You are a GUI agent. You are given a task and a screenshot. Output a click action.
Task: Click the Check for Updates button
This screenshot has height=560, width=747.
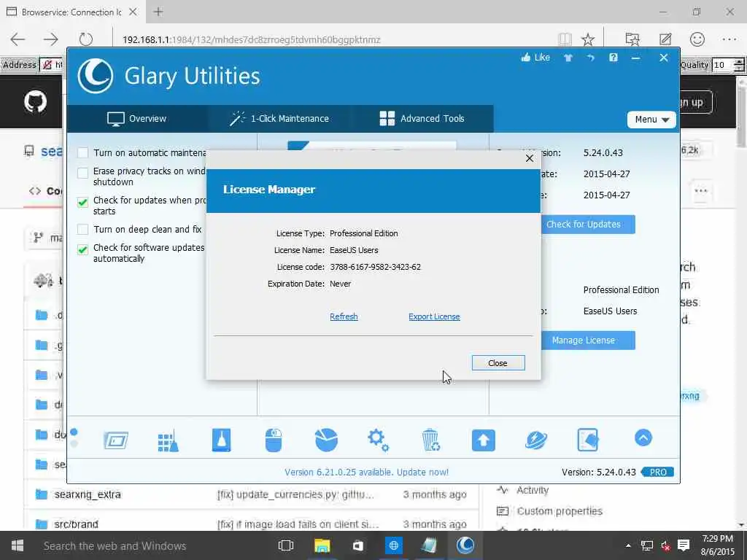pyautogui.click(x=588, y=225)
